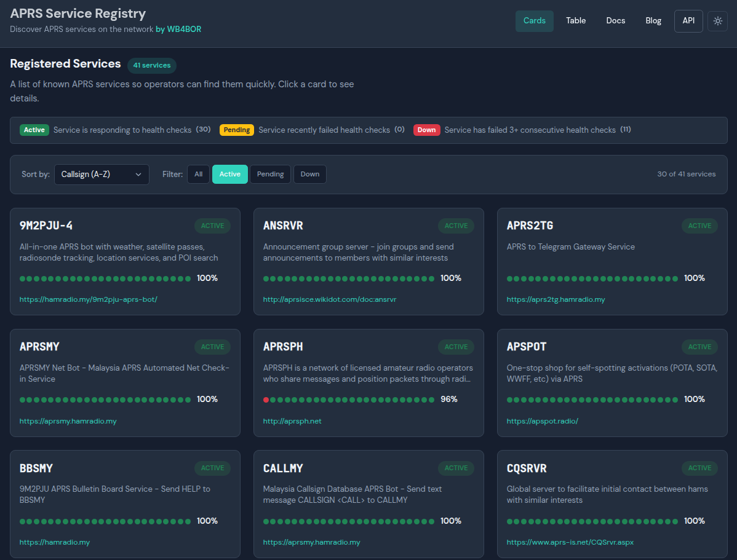Viewport: 737px width, 560px height.
Task: Click the '30 of 41 services' text
Action: tap(686, 175)
